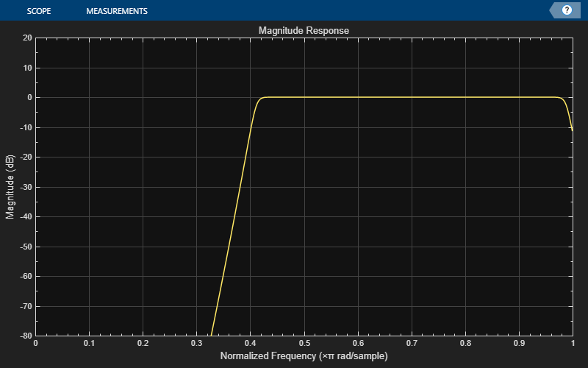This screenshot has width=588, height=368.
Task: Click the Magnitude Response plot title
Action: pos(304,31)
